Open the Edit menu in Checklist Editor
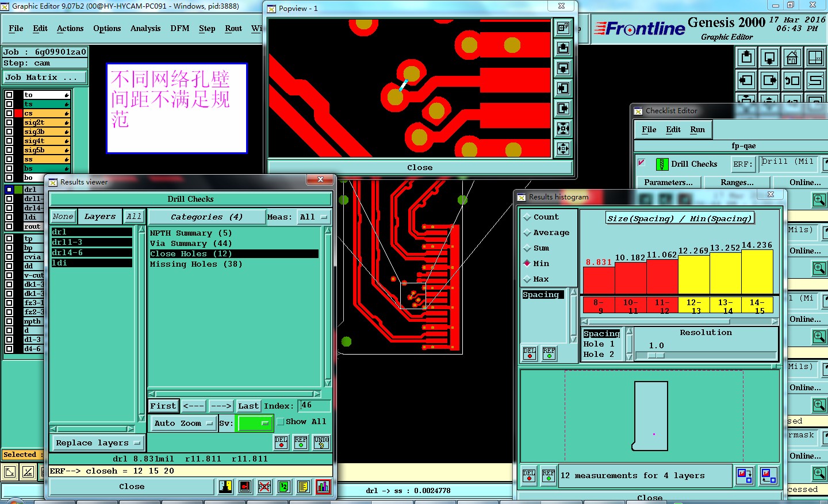828x504 pixels. (x=673, y=130)
